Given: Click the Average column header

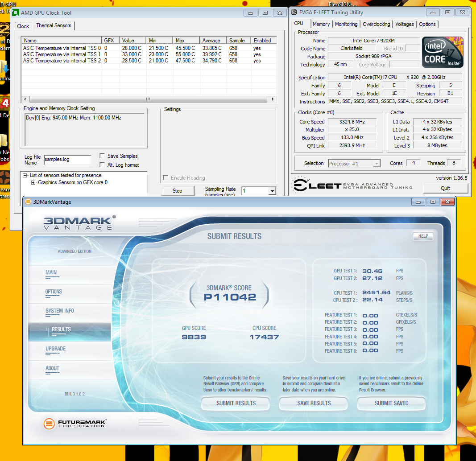Looking at the screenshot, I should point(212,40).
